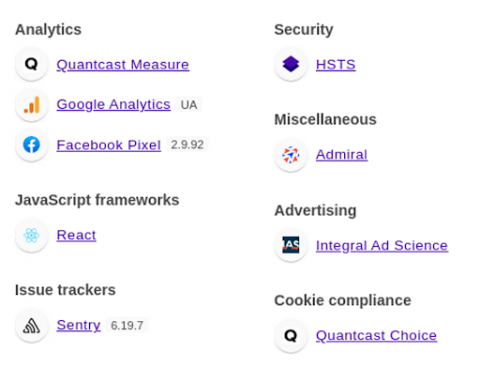The height and width of the screenshot is (367, 480).
Task: Open the Google Analytics link
Action: point(113,105)
